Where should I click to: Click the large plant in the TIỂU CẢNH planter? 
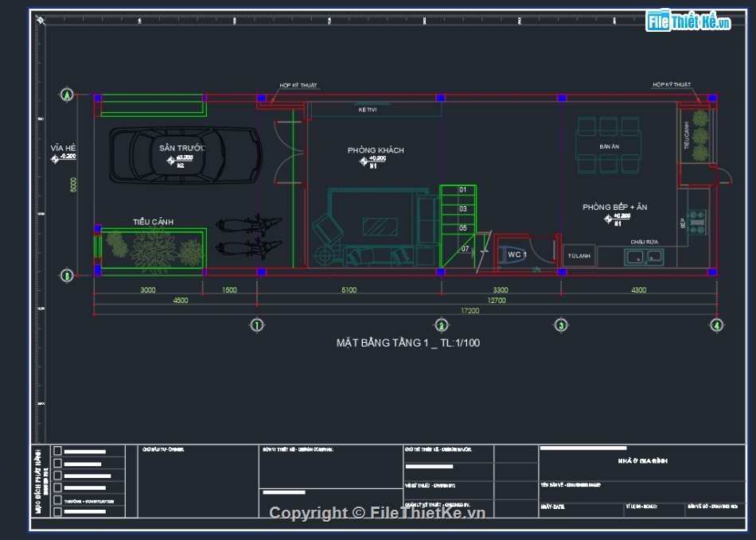[154, 251]
